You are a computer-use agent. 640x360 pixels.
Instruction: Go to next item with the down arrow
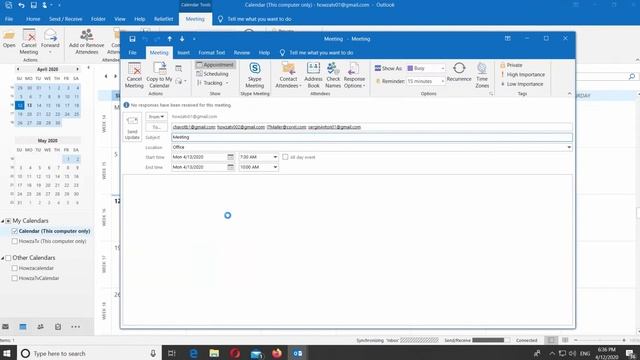pos(182,39)
